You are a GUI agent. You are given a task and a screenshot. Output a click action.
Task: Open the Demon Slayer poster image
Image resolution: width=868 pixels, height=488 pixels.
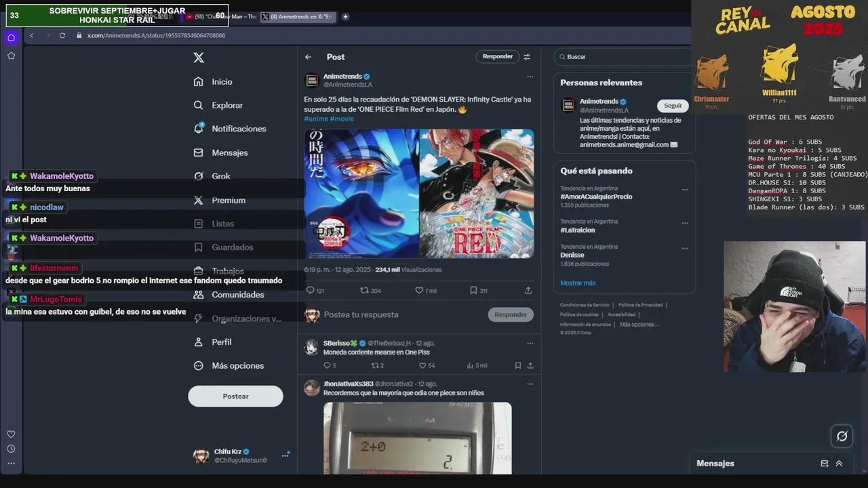click(361, 194)
